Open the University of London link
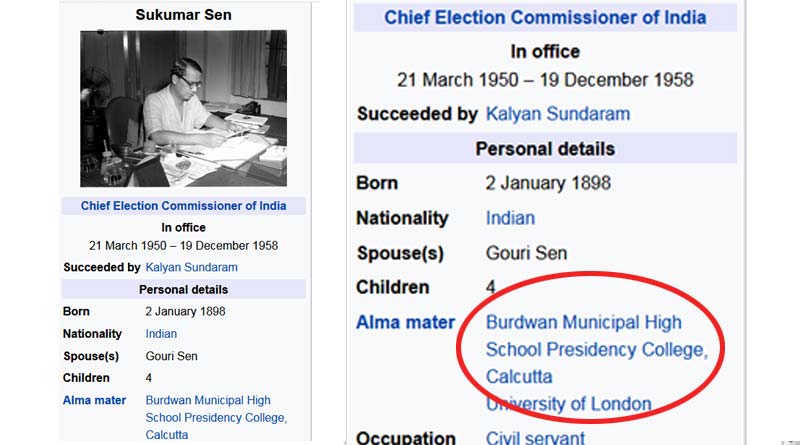The image size is (800, 445). (x=568, y=404)
